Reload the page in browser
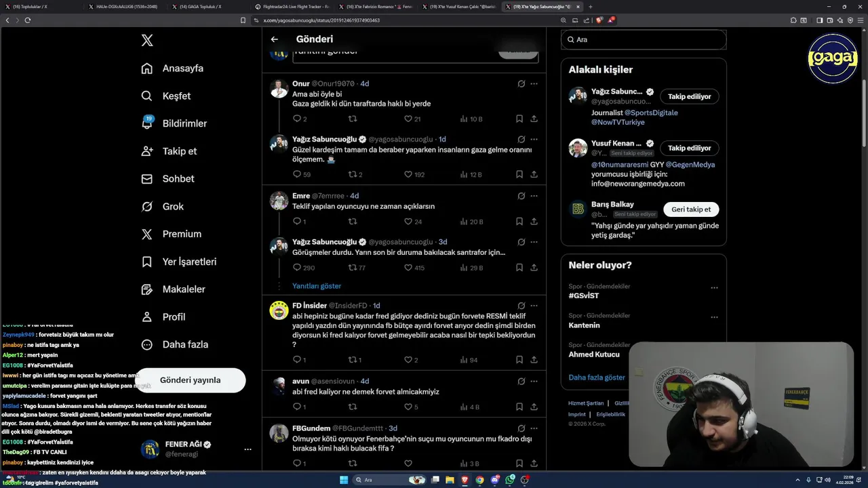This screenshot has width=868, height=488. (28, 20)
